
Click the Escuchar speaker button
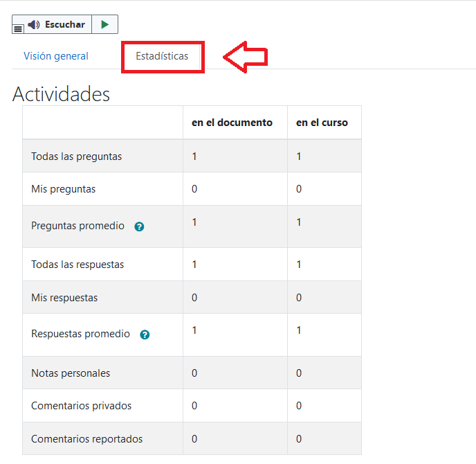click(x=57, y=24)
